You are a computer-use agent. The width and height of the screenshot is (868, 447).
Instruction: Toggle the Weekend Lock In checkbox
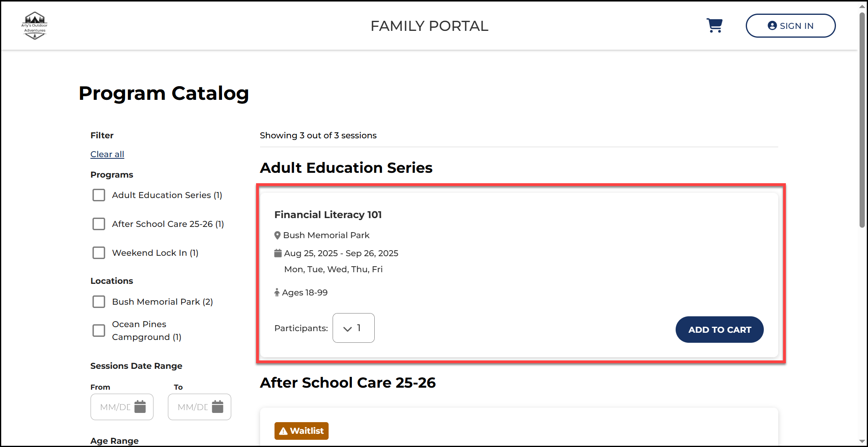pos(99,253)
